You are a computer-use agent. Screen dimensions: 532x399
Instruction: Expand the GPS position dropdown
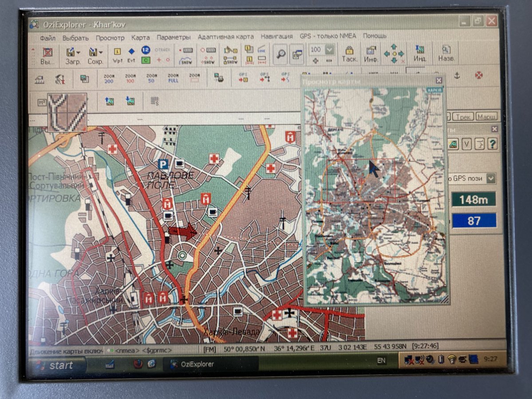(x=490, y=178)
